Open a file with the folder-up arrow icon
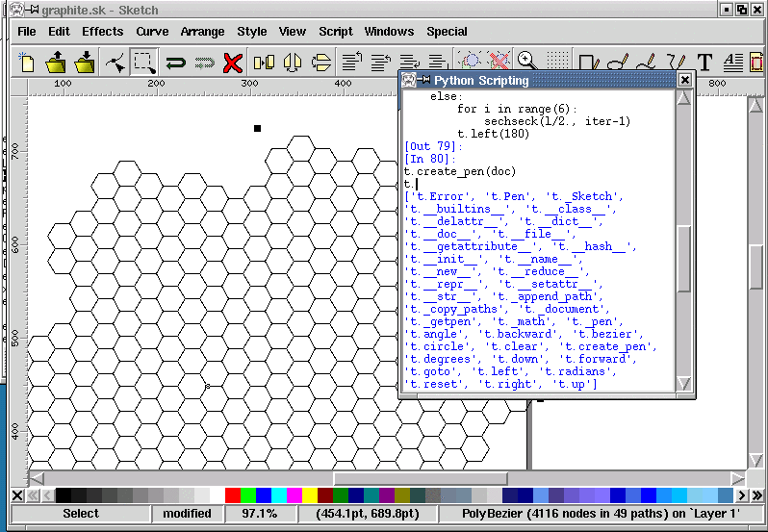768x532 pixels. [56, 63]
